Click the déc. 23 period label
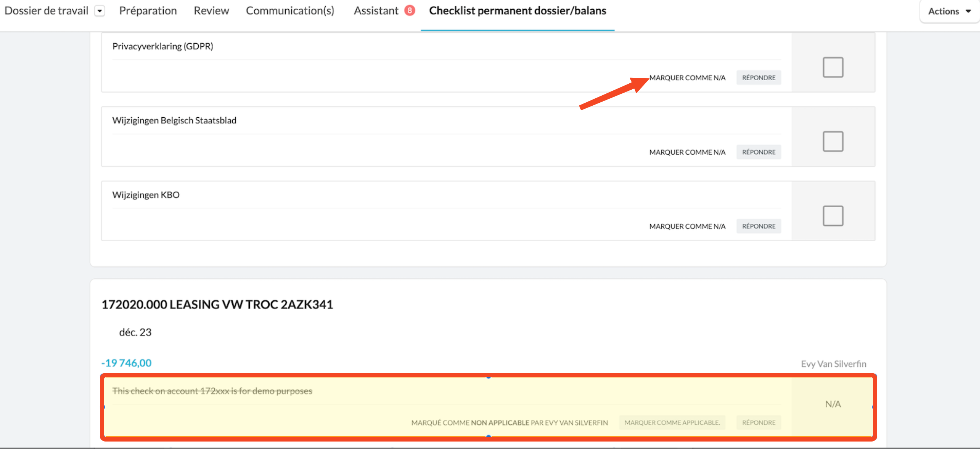 (135, 332)
